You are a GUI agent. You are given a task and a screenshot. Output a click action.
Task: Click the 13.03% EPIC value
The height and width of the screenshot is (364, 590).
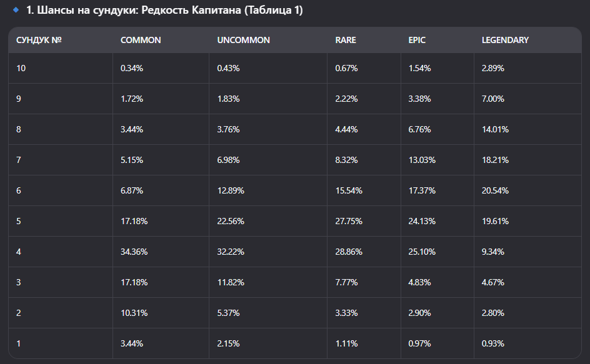point(422,160)
